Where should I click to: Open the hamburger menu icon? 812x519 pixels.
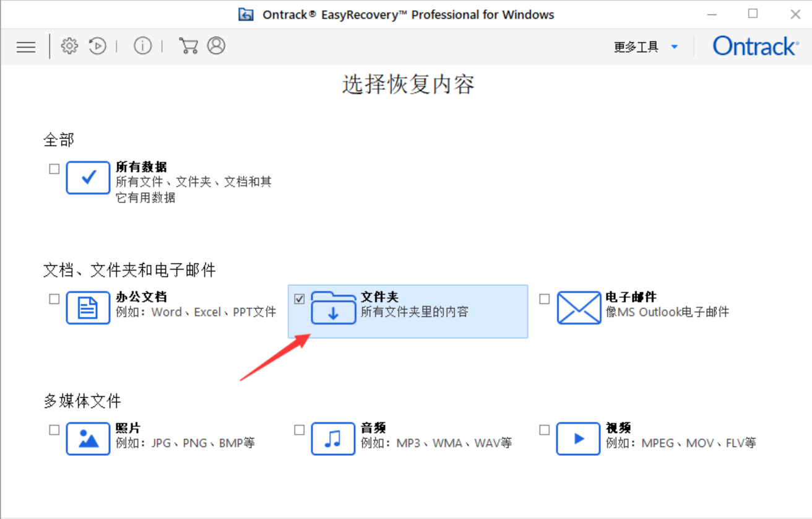[26, 46]
